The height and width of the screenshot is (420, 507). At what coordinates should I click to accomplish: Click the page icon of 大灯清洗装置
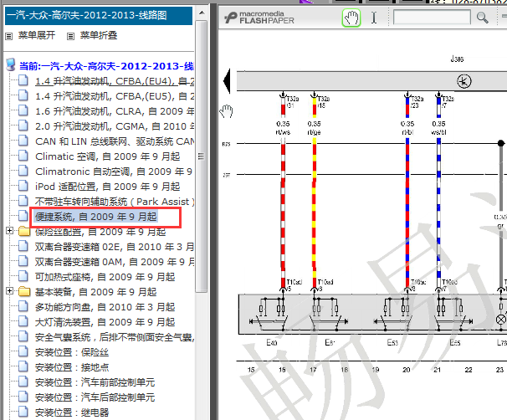23,321
